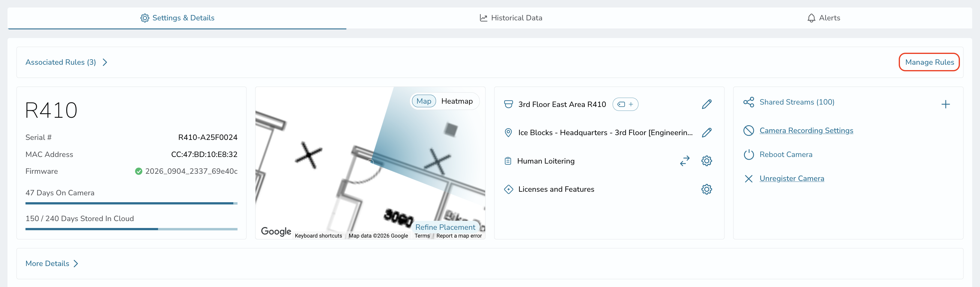Image resolution: width=980 pixels, height=287 pixels.
Task: Expand the More Details section
Action: point(52,264)
